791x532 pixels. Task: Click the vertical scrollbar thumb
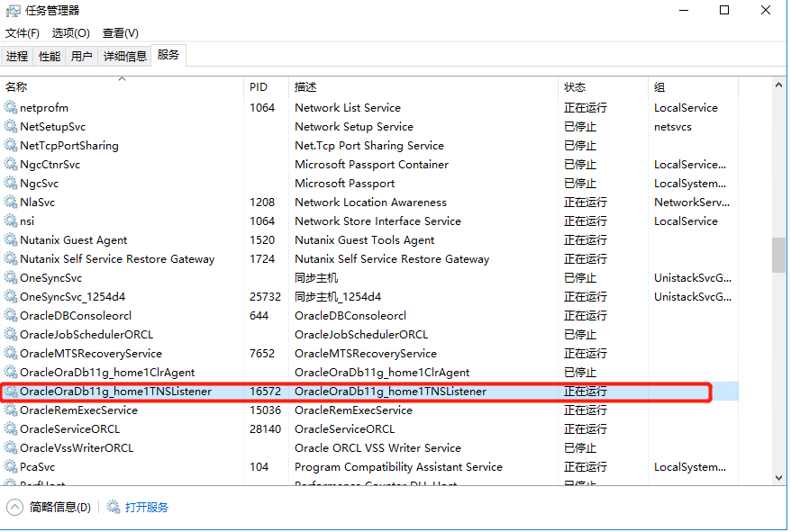pos(779,255)
